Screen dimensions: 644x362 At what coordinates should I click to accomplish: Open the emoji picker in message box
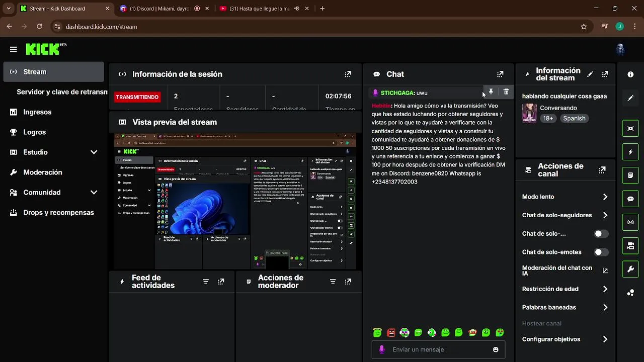(x=496, y=349)
